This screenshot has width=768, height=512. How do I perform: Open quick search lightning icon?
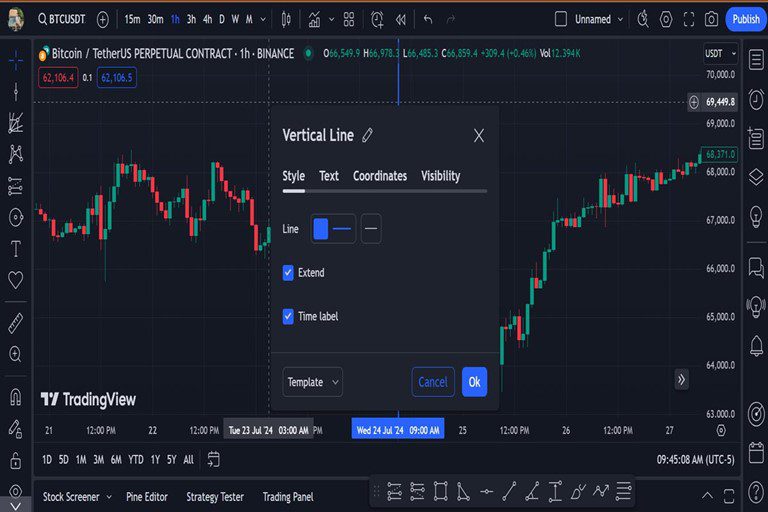tap(643, 20)
